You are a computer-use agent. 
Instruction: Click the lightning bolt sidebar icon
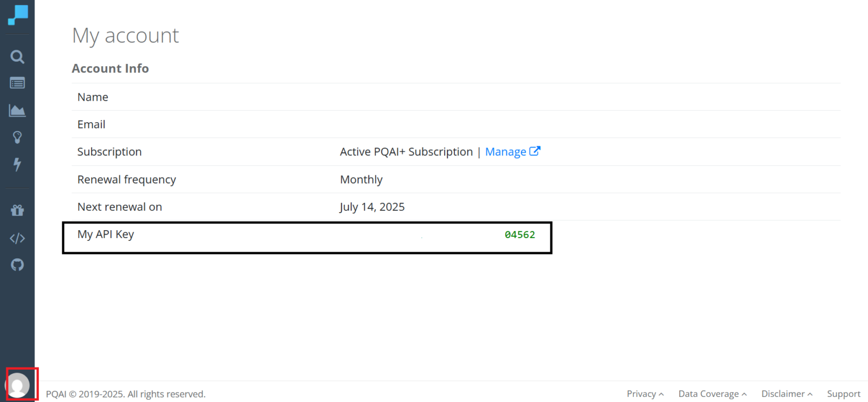click(x=18, y=164)
